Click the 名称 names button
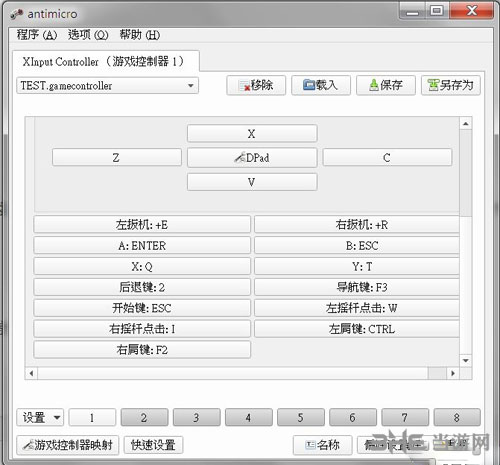 [323, 445]
